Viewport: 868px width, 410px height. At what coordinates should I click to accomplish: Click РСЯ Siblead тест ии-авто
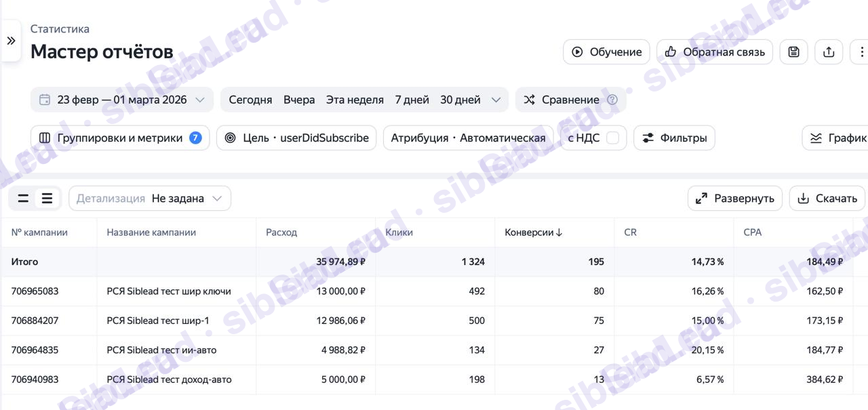[x=161, y=350]
